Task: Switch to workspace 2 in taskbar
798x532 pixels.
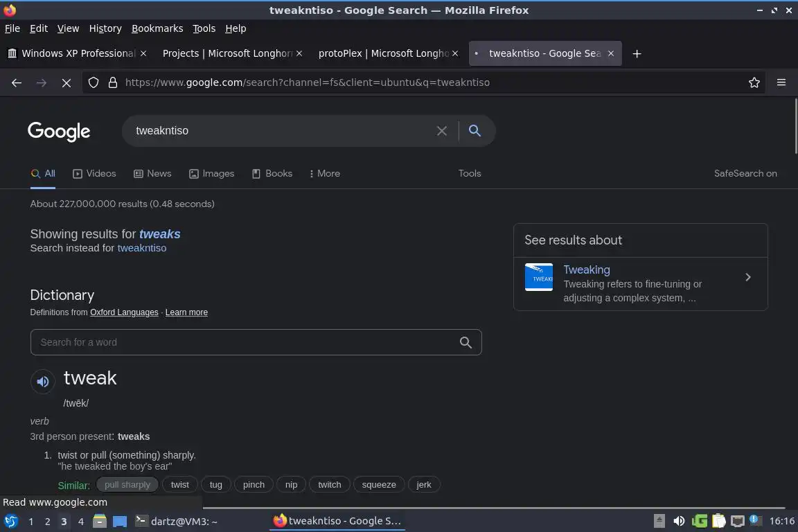Action: pos(47,522)
